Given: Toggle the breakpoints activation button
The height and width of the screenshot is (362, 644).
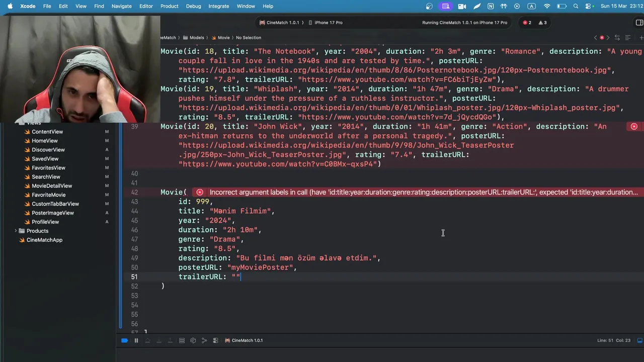Looking at the screenshot, I should (x=124, y=340).
